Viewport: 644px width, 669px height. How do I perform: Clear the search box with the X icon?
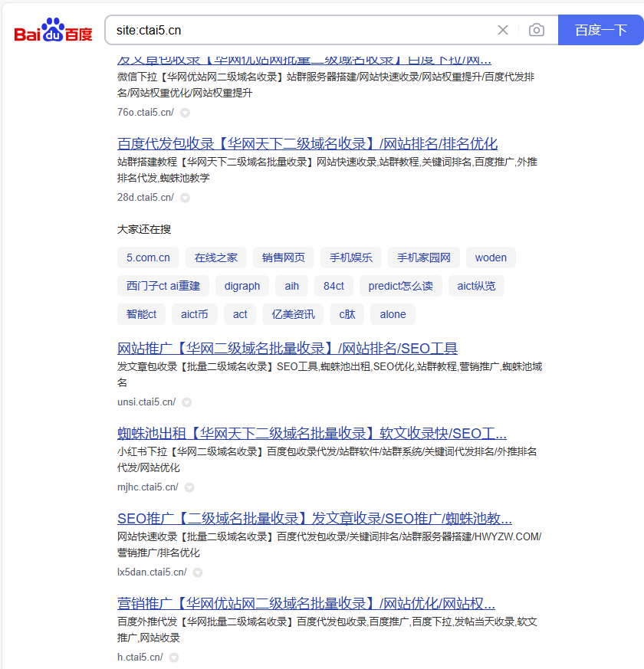(503, 30)
